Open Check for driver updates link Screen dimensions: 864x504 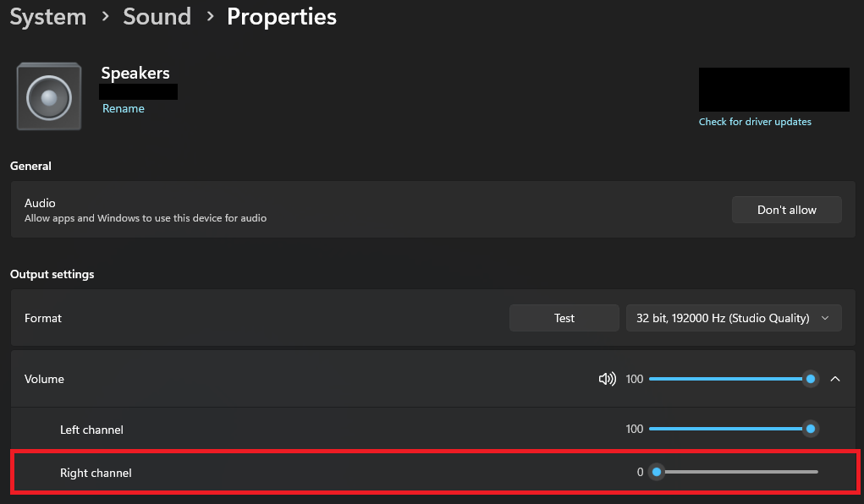[755, 122]
